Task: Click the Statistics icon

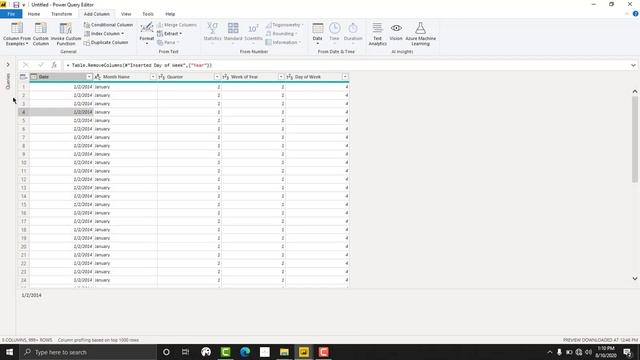Action: click(x=212, y=28)
